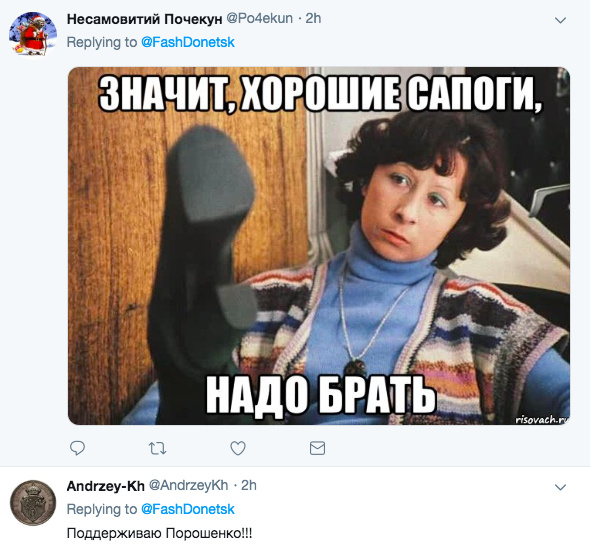Image resolution: width=590 pixels, height=553 pixels.
Task: Select the Replying to label under Andrzey-Kh
Action: tap(102, 509)
